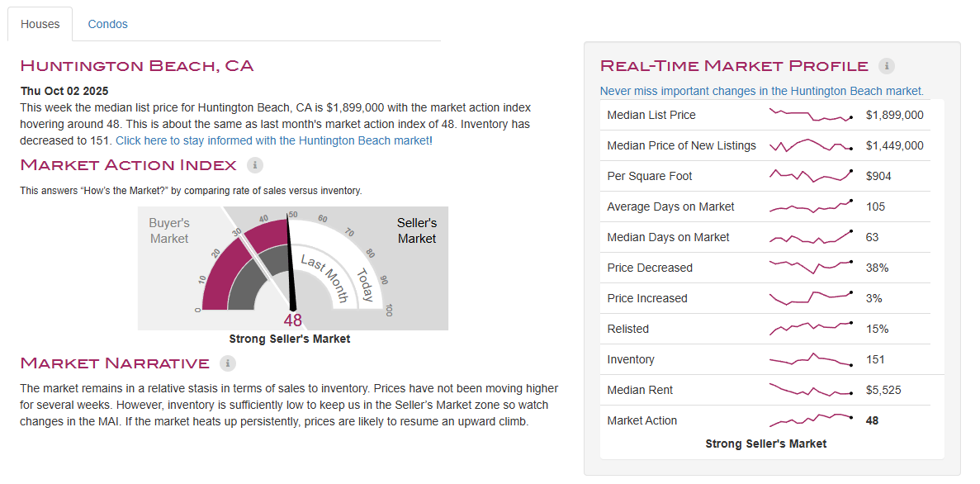
Task: Click the Median List Price sparkline chart
Action: pyautogui.click(x=810, y=116)
